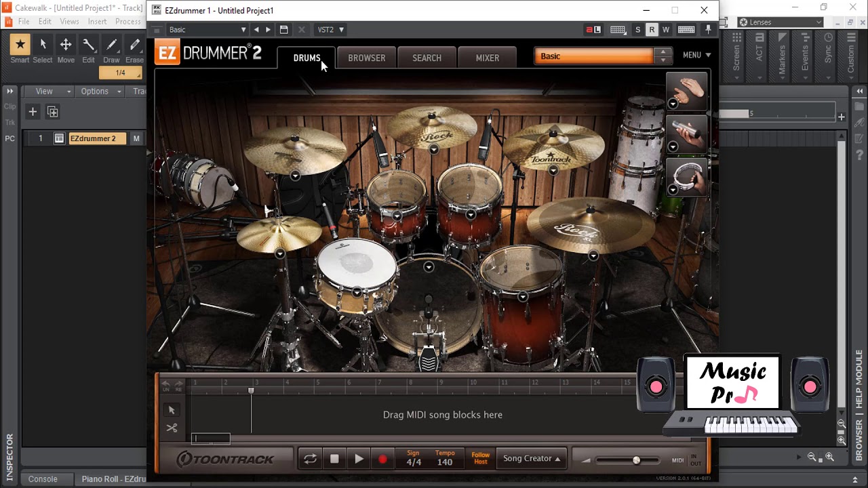868x488 pixels.
Task: Click the add track folder icon
Action: (x=53, y=112)
